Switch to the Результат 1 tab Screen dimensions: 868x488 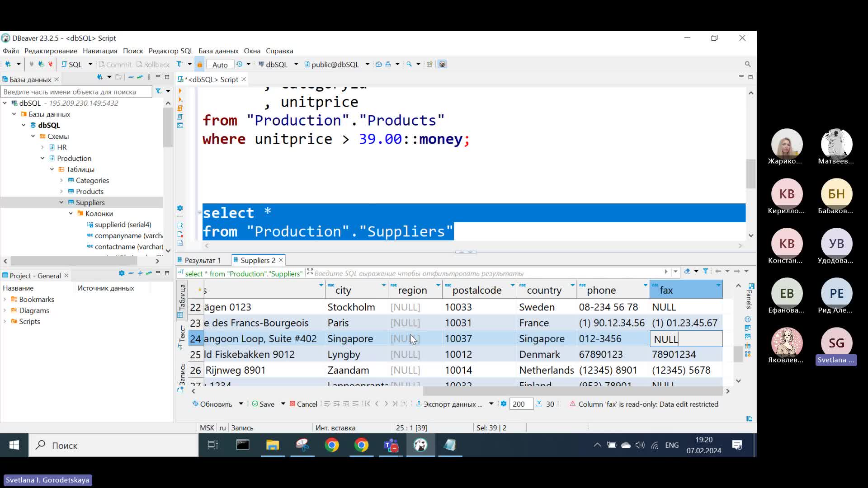pyautogui.click(x=199, y=260)
